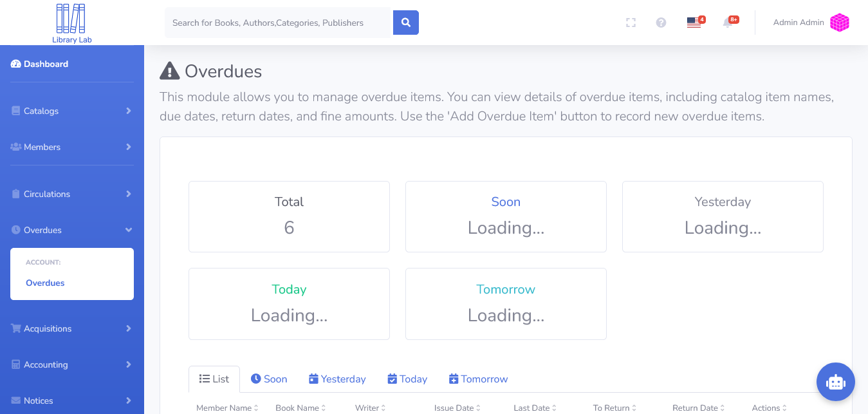Open the Admin Admin profile avatar cube
Image resolution: width=868 pixels, height=414 pixels.
click(838, 23)
